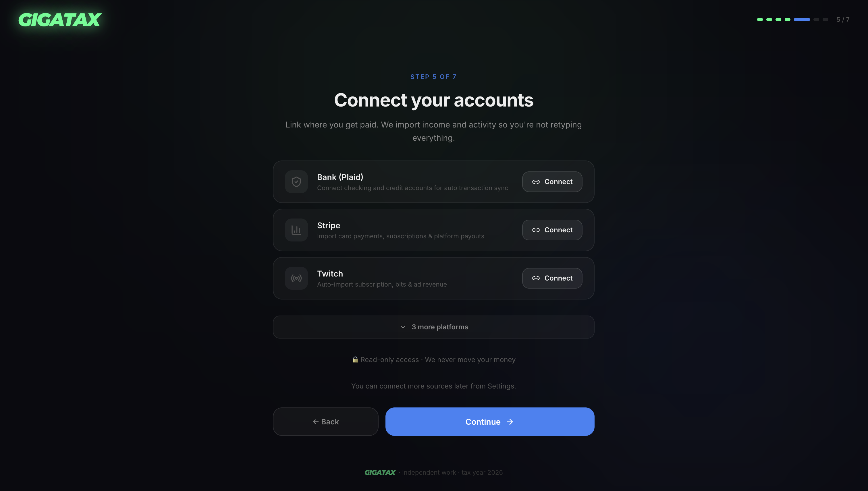The height and width of the screenshot is (491, 868).
Task: Click the sixth gray progress dot
Action: coord(816,20)
